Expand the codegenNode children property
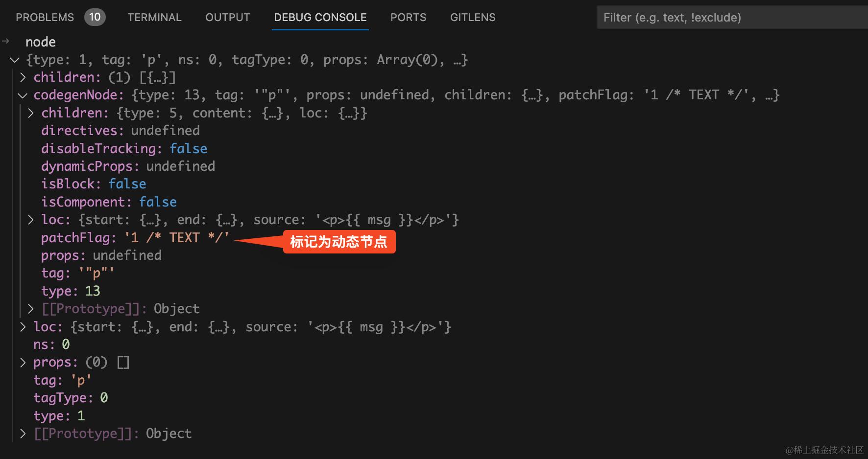 click(30, 113)
